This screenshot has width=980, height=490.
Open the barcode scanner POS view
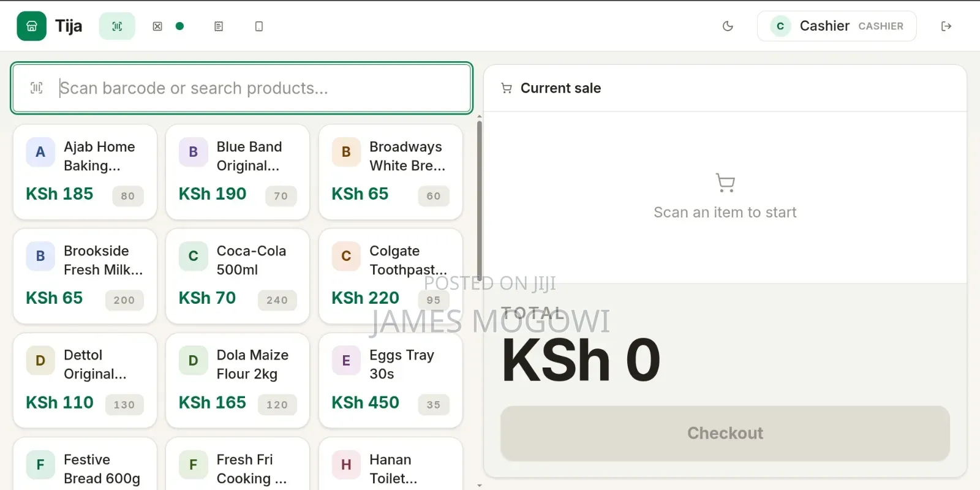117,26
